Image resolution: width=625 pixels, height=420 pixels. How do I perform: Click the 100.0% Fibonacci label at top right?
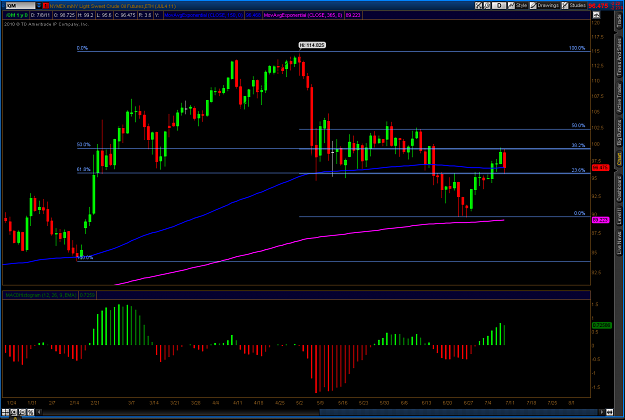click(x=577, y=48)
